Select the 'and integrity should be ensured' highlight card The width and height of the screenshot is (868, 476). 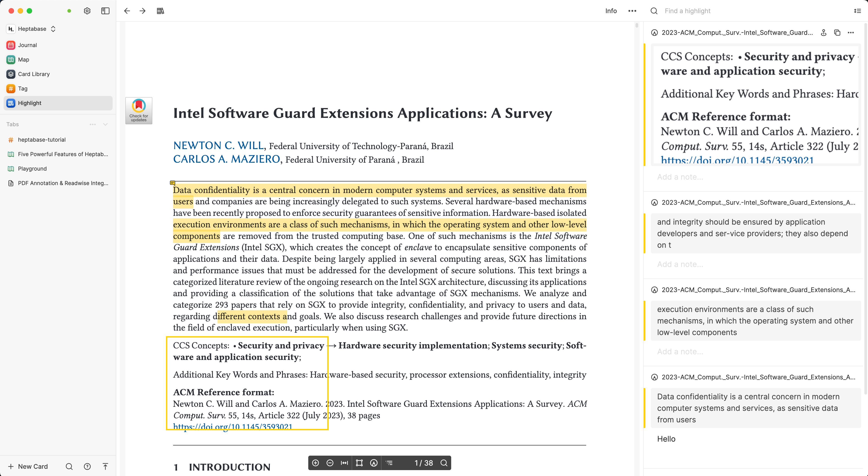755,233
